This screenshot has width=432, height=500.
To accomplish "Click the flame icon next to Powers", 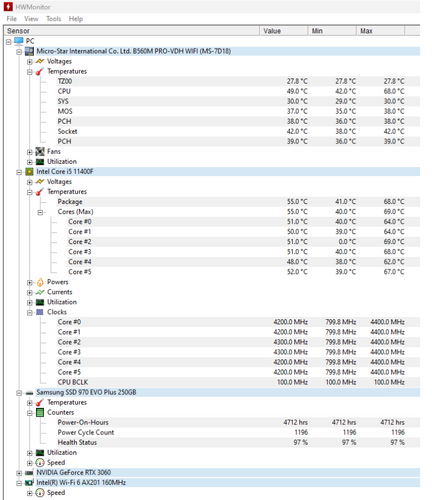I will coord(40,282).
